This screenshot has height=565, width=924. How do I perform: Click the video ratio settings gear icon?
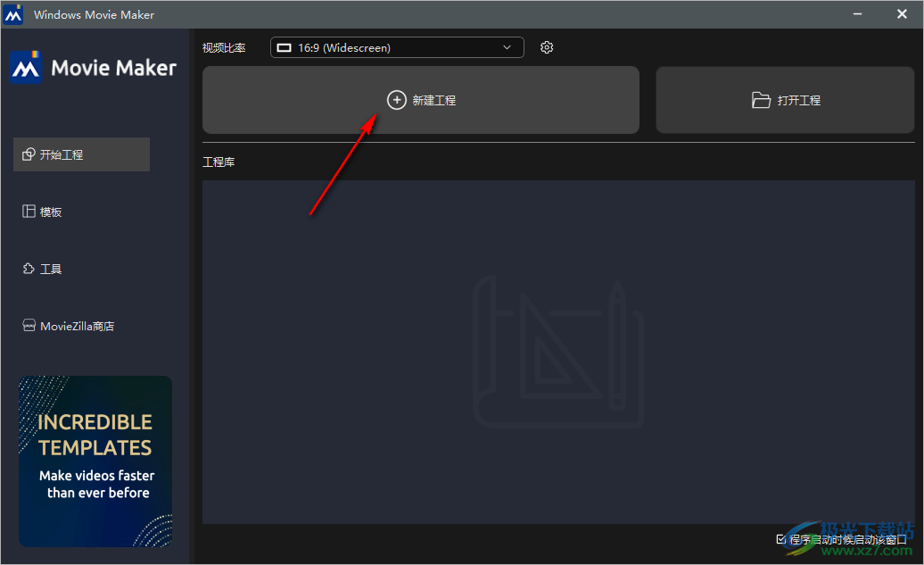click(546, 47)
